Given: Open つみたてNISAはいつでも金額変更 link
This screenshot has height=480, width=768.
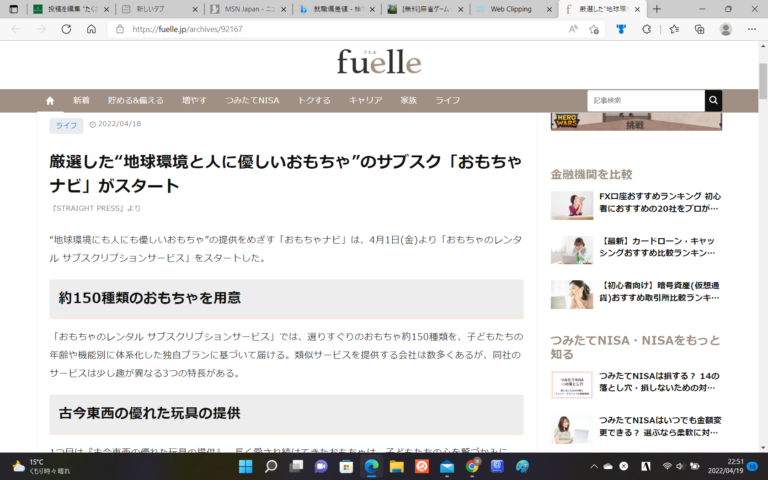Looking at the screenshot, I should pos(660,426).
